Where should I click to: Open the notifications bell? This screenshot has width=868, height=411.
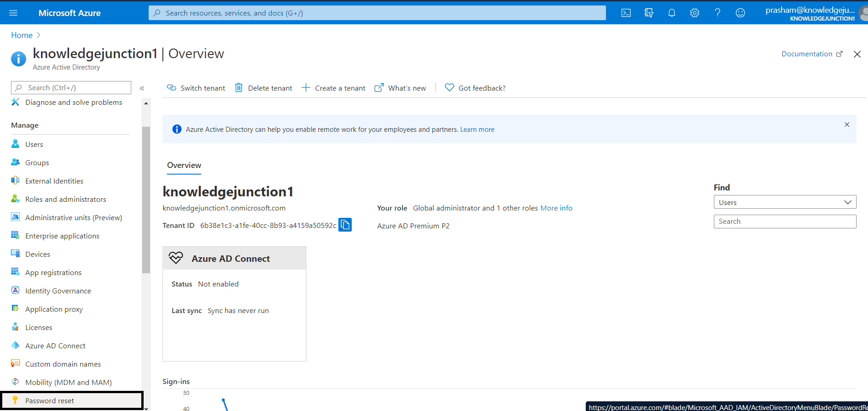pyautogui.click(x=672, y=13)
